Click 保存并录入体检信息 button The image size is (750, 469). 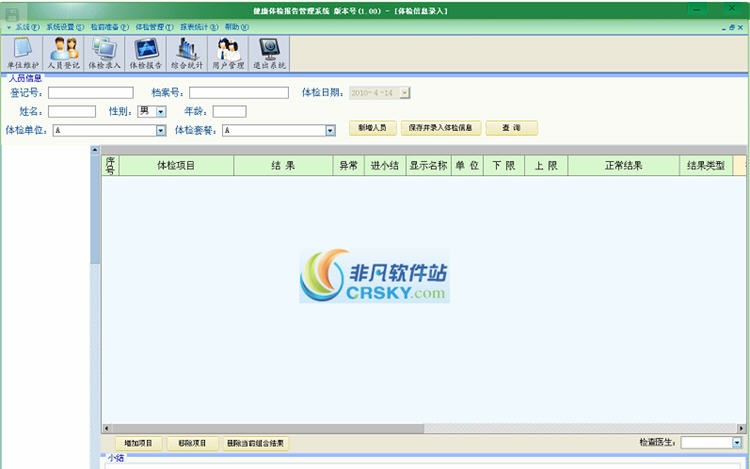point(441,128)
